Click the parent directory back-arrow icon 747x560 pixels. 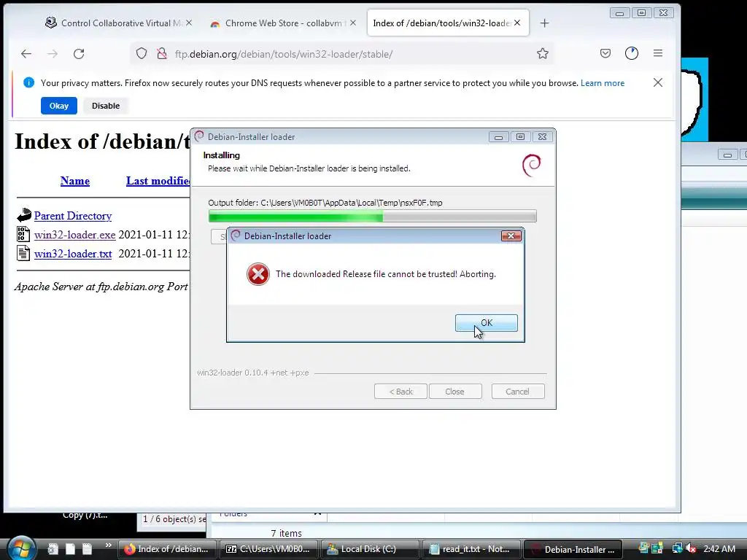coord(24,215)
